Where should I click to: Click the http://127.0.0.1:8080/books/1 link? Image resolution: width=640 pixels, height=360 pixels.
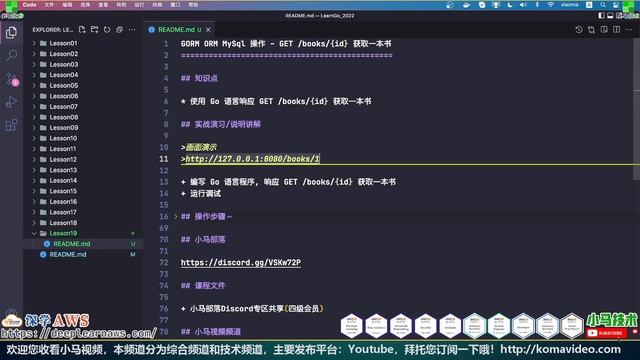tap(252, 159)
